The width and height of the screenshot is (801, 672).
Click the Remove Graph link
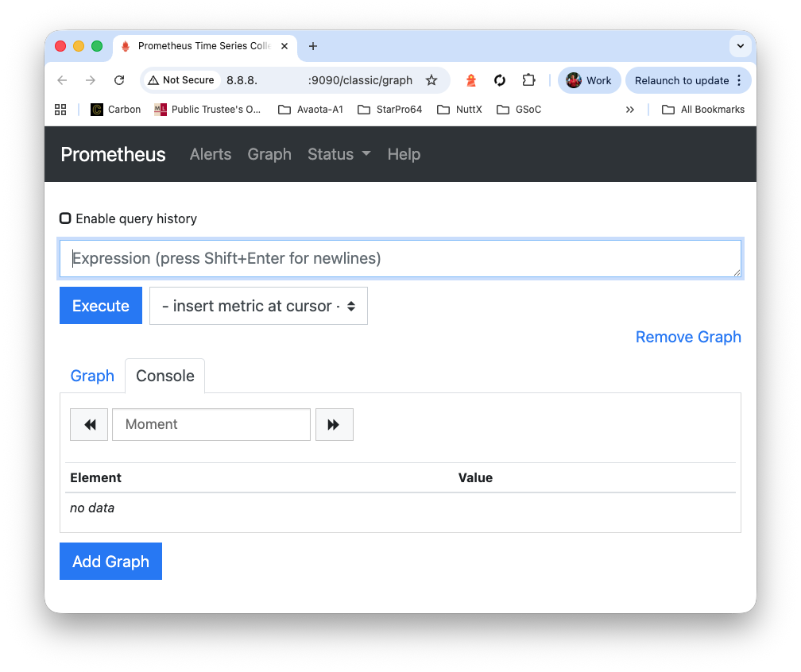[x=688, y=337]
